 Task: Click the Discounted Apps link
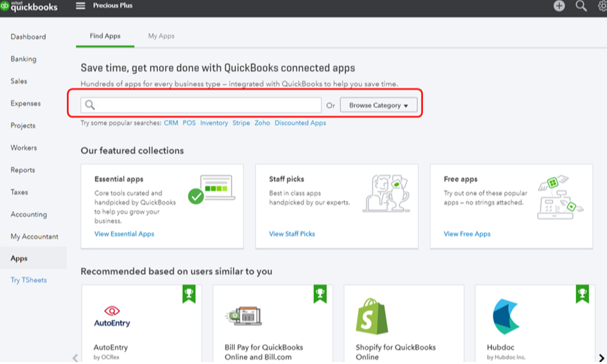click(x=300, y=122)
